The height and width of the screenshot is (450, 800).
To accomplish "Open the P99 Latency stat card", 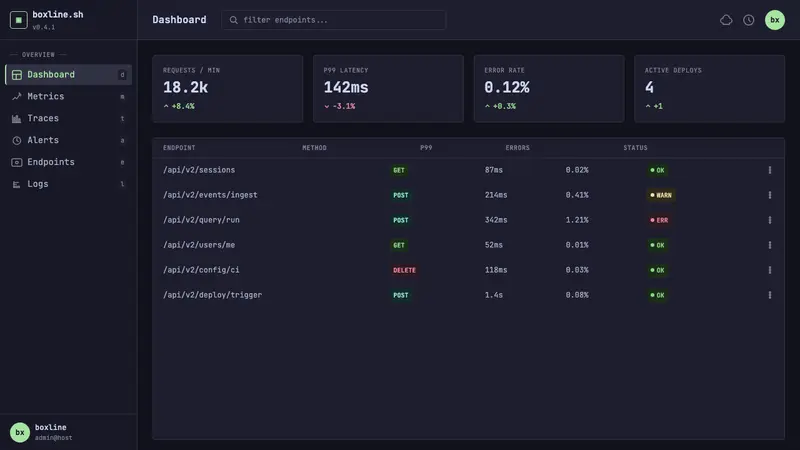I will pyautogui.click(x=388, y=89).
